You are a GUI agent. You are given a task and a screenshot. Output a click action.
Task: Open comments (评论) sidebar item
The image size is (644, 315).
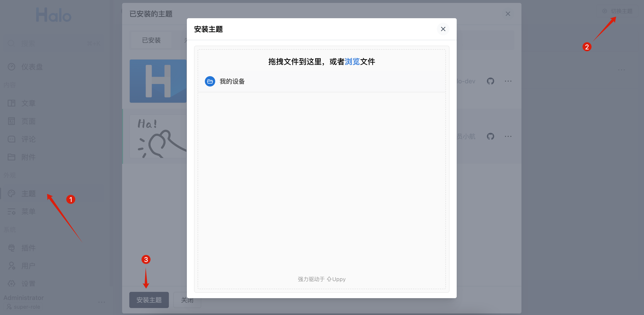28,139
